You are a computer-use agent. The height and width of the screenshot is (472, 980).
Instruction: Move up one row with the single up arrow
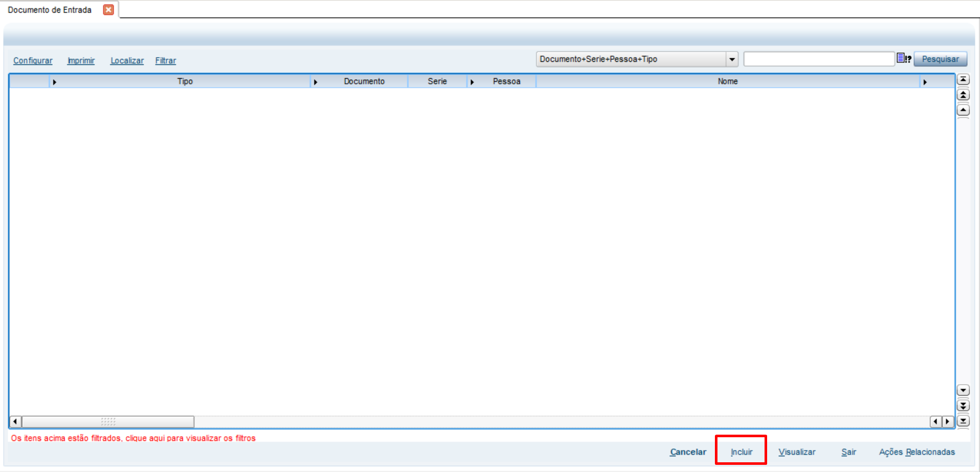pos(963,110)
